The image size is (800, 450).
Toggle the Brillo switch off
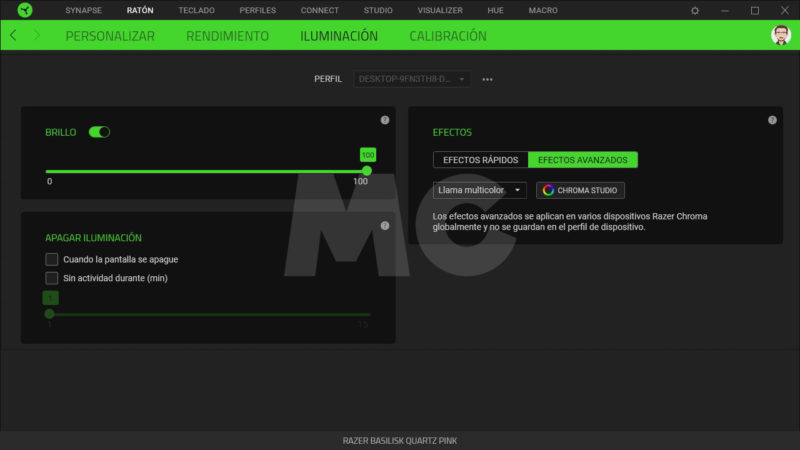[x=99, y=132]
